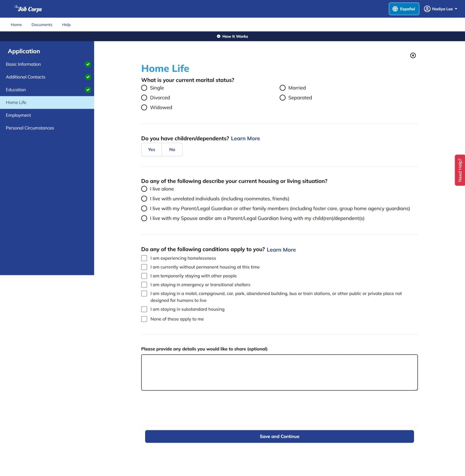Check None of these apply to me
The image size is (465, 476).
coord(144,319)
